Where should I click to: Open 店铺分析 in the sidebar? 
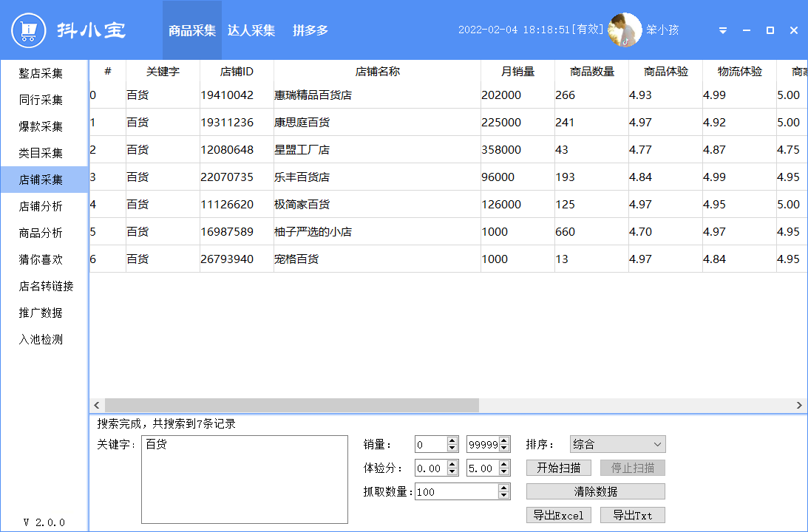41,206
